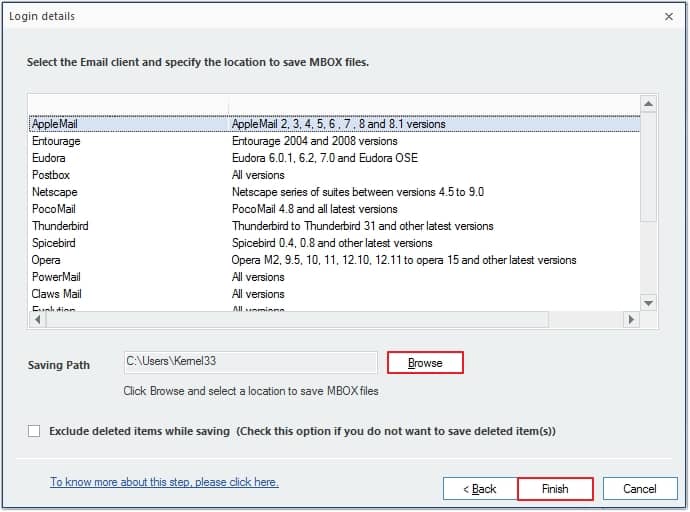Click 'Netscape series of suites' description
This screenshot has width=690, height=512.
point(358,192)
